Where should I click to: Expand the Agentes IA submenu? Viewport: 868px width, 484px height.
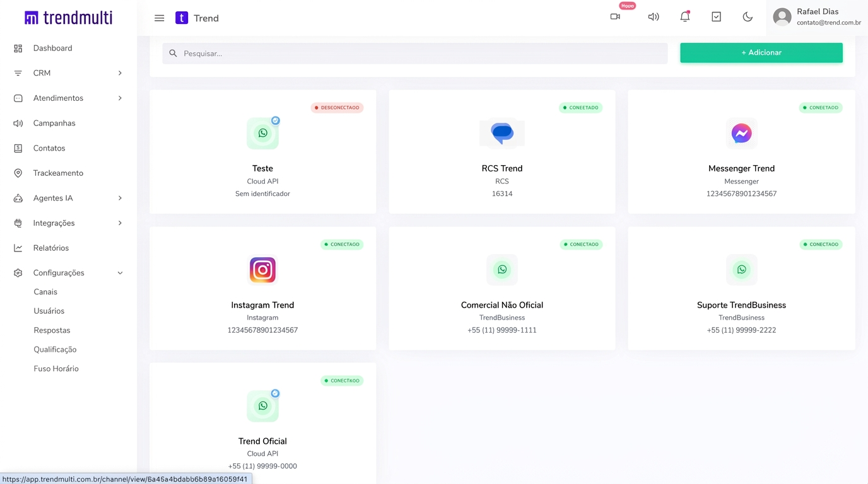click(x=120, y=198)
